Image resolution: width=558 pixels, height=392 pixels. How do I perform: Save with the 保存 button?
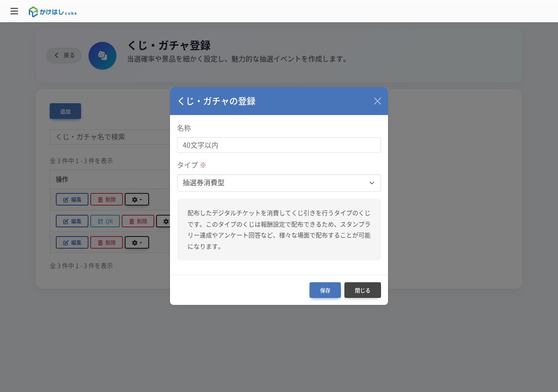point(325,290)
